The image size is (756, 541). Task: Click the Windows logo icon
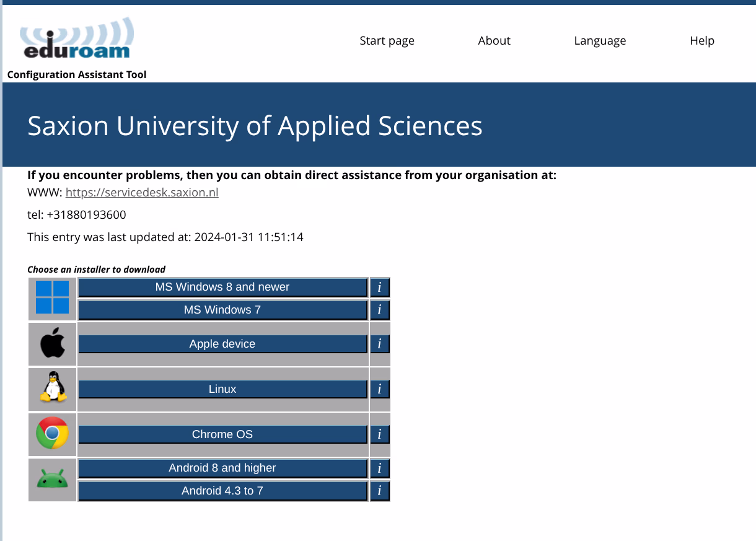point(53,297)
